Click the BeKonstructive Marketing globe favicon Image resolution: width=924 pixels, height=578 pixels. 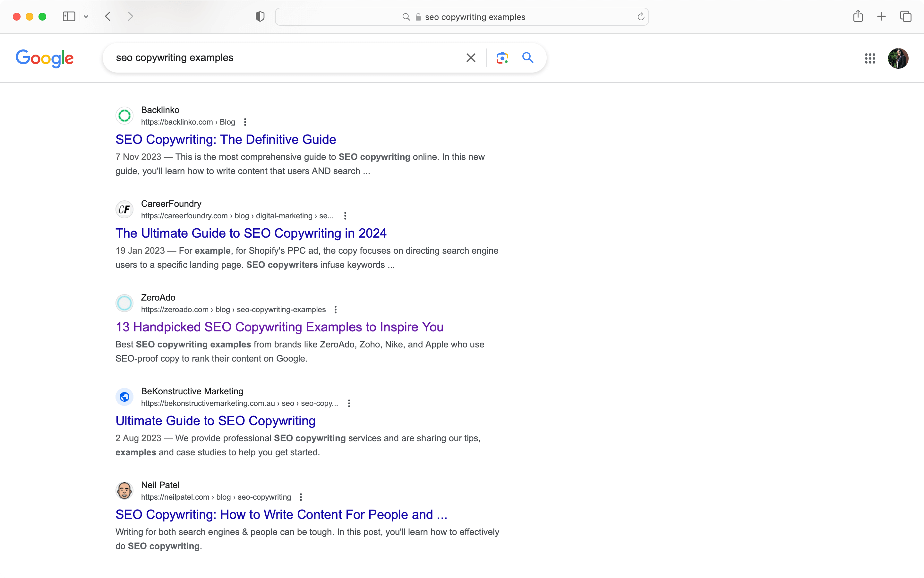pos(124,397)
